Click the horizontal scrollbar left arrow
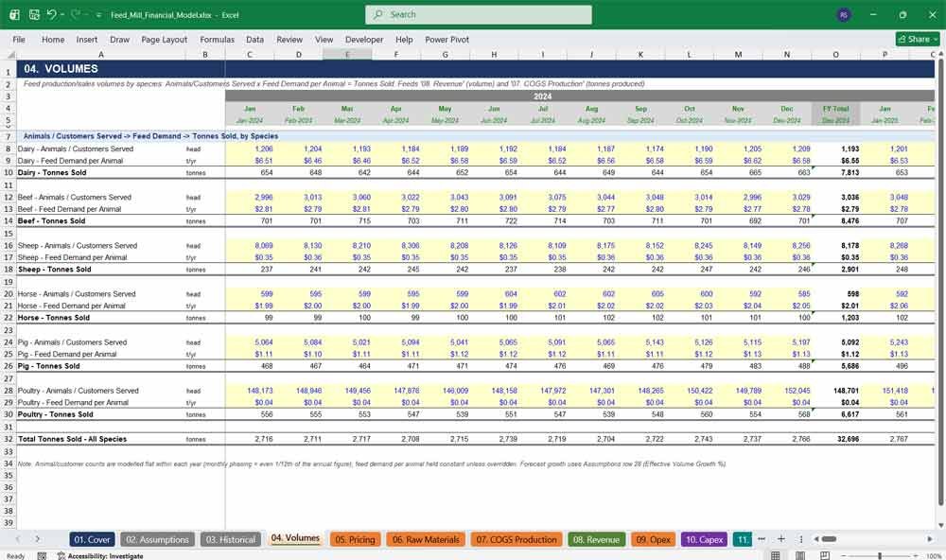The width and height of the screenshot is (946, 560). click(x=816, y=539)
